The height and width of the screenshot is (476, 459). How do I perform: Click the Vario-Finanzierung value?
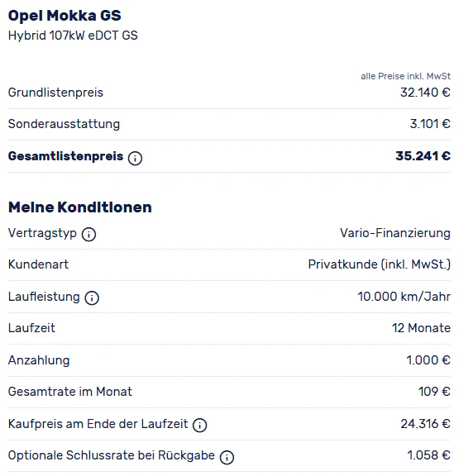[395, 233]
